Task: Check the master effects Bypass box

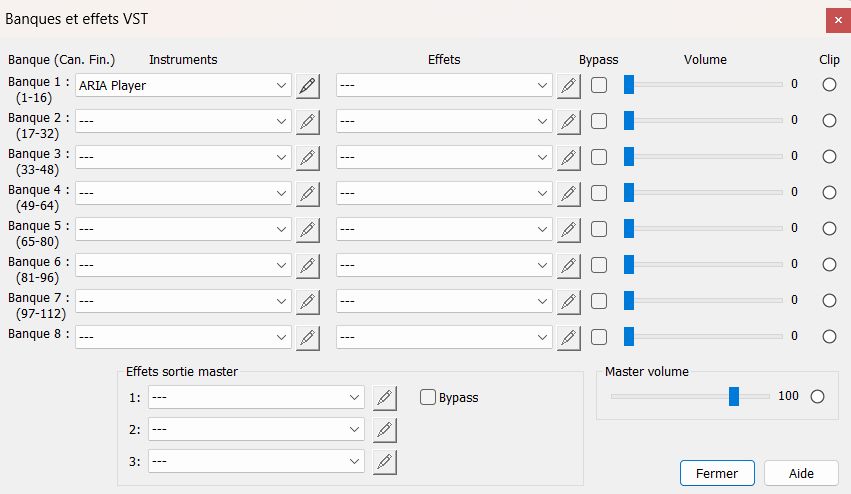Action: pos(429,397)
